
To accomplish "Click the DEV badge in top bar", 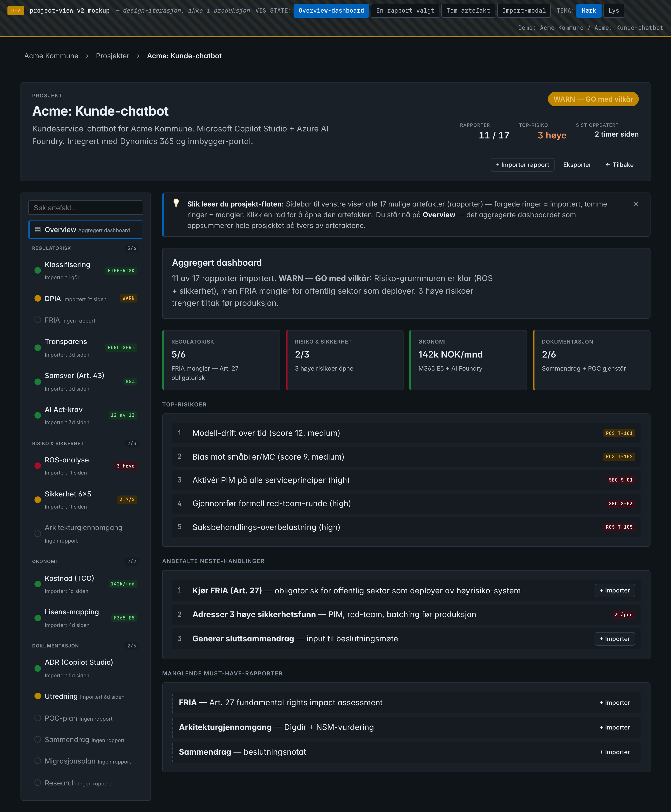I will coord(16,10).
